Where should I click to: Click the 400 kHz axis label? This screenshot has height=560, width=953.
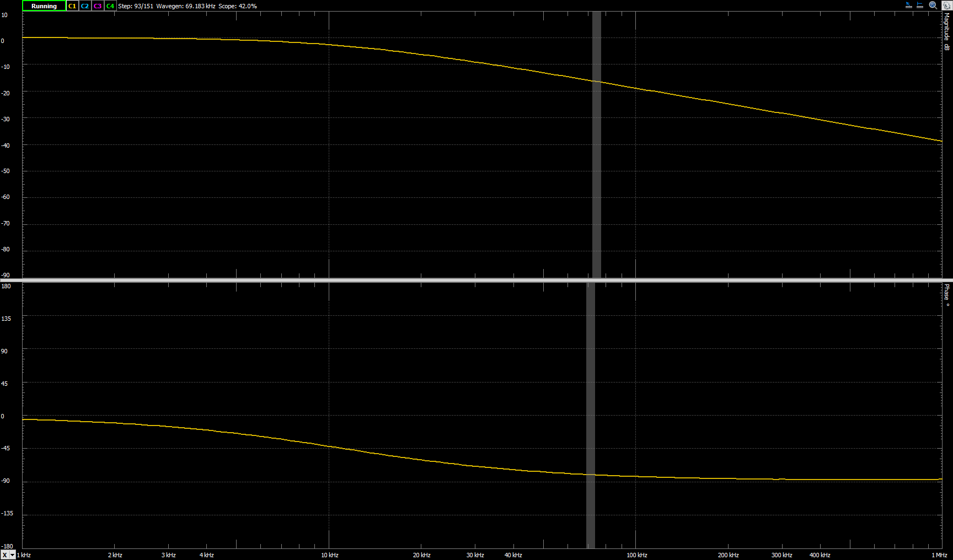[x=820, y=555]
